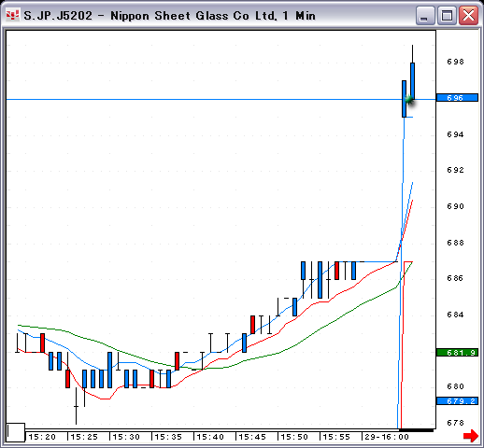Click the small white box at bottom-left corner
This screenshot has height=448, width=484.
coord(16,432)
